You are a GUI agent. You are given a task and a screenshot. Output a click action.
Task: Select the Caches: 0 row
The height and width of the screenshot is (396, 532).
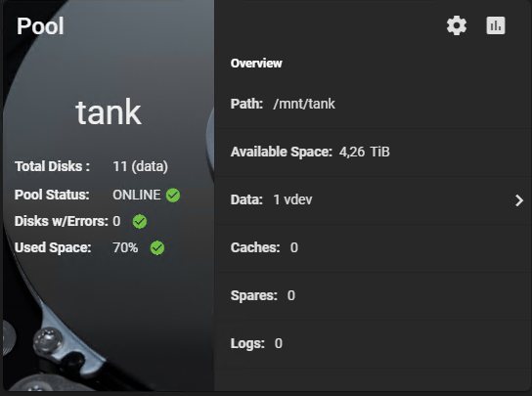pos(373,248)
